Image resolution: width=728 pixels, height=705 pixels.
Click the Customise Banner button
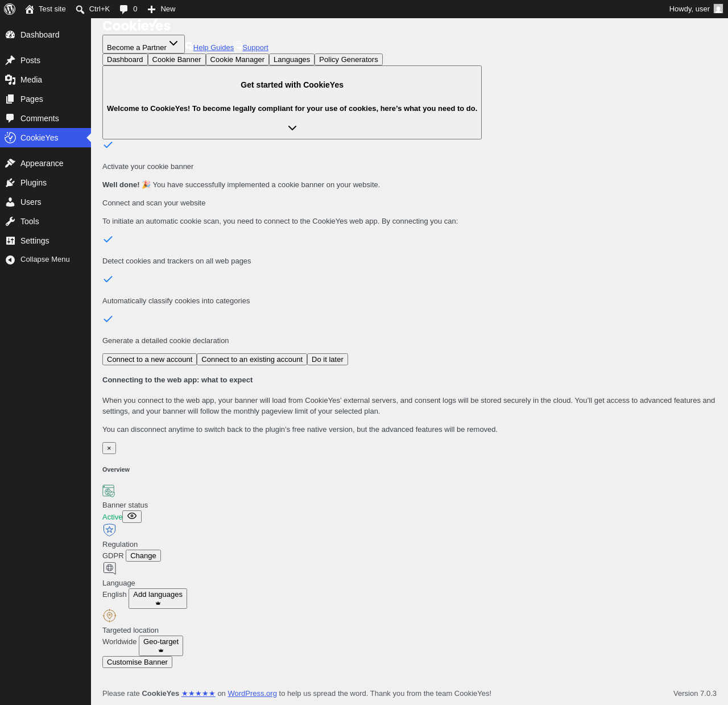point(137,662)
